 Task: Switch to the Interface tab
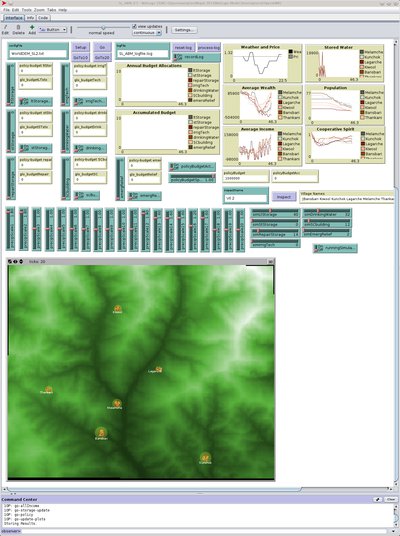tap(14, 18)
